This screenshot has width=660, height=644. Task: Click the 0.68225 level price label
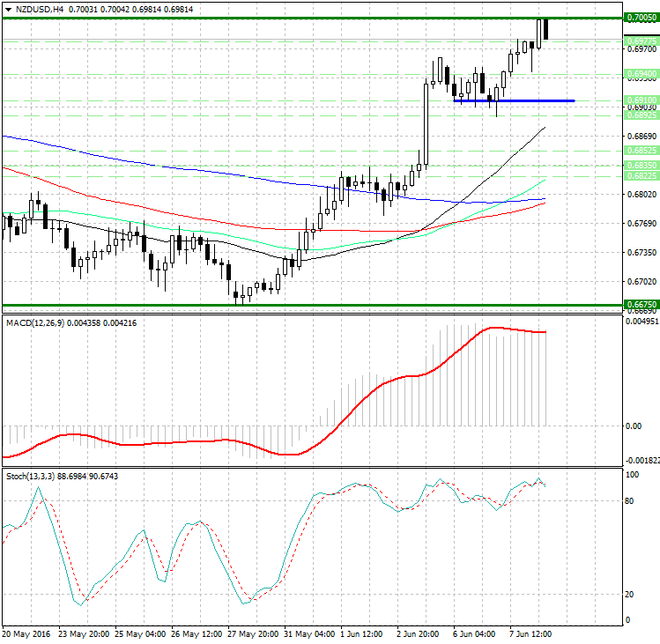tap(641, 176)
